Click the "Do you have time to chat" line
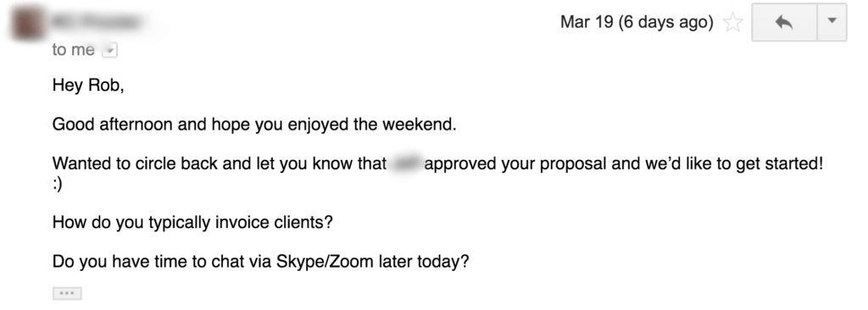The width and height of the screenshot is (868, 310). 261,261
